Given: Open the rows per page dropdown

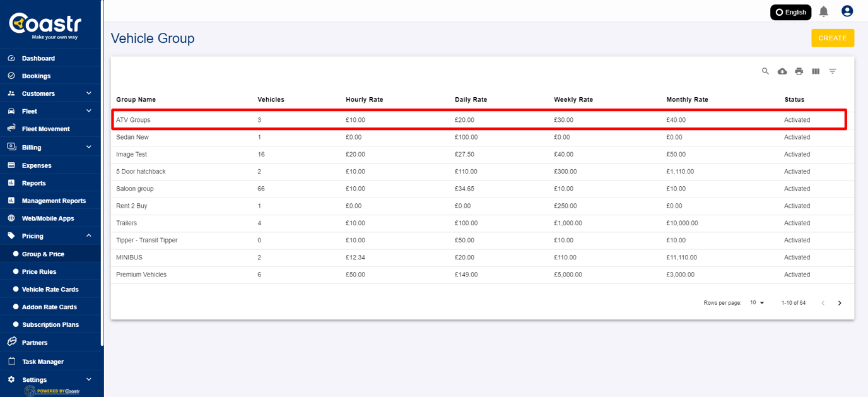Looking at the screenshot, I should coord(757,303).
